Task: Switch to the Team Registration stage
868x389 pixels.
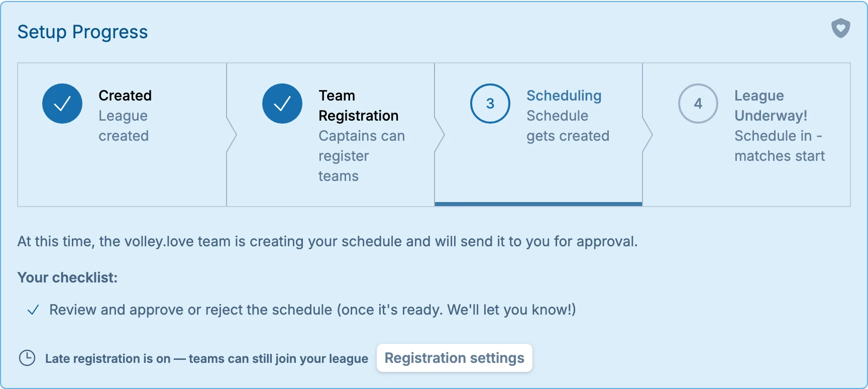Action: [330, 134]
